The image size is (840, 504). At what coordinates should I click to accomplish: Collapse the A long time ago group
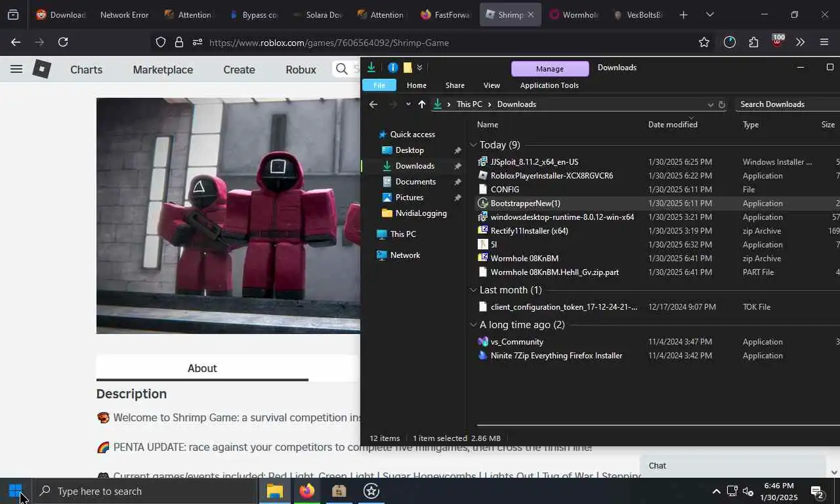473,325
